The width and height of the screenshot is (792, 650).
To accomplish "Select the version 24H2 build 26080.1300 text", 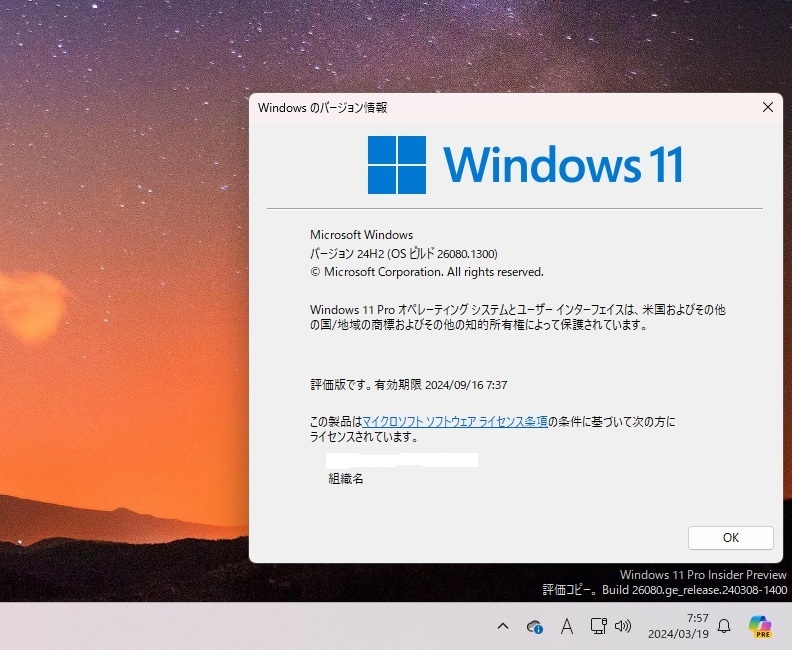I will [404, 254].
